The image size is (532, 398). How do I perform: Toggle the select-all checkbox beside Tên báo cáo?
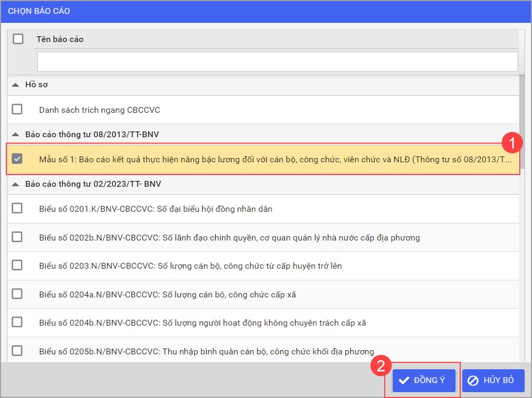pyautogui.click(x=18, y=39)
